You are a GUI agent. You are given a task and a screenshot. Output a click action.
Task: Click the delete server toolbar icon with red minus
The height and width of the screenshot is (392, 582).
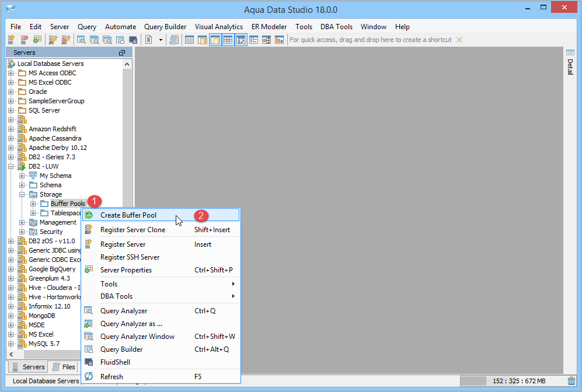point(24,39)
